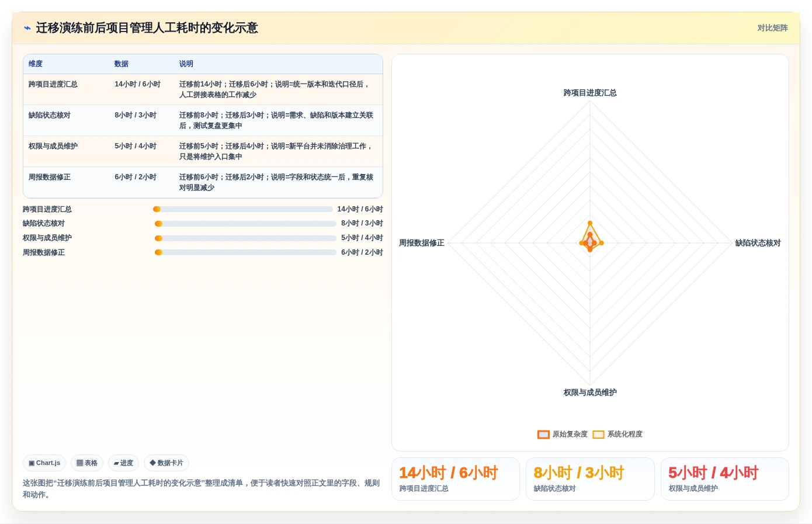
Task: Click the description starting 迁移前5小时
Action: click(x=276, y=151)
